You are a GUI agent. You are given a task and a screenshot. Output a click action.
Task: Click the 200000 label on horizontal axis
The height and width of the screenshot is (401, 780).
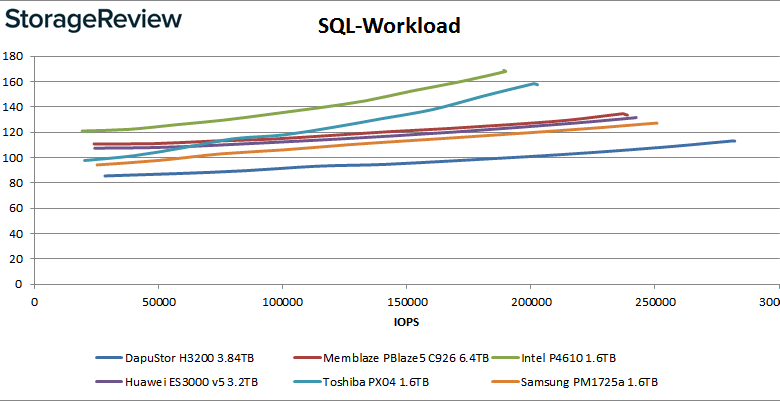pyautogui.click(x=530, y=302)
